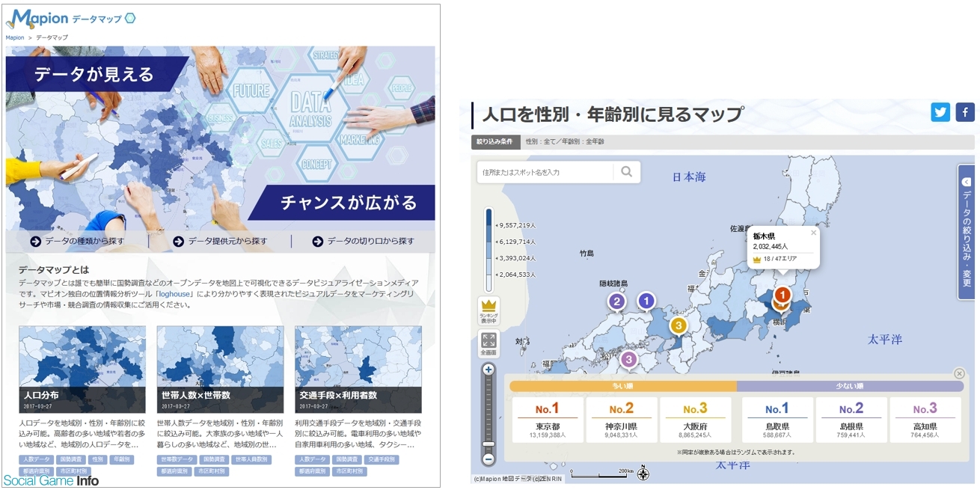Open the 世帯人数×世帯数 map thumbnail
Screen dimensions: 980x490
220,370
